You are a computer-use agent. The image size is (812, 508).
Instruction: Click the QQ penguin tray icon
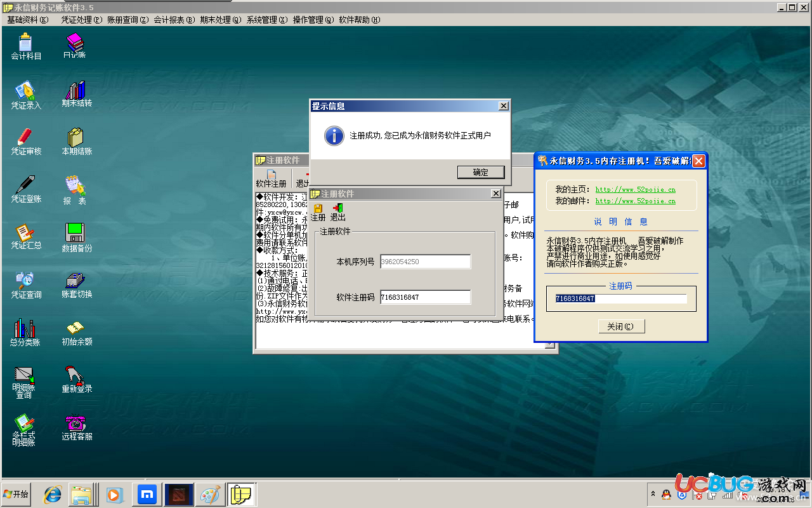tap(666, 494)
